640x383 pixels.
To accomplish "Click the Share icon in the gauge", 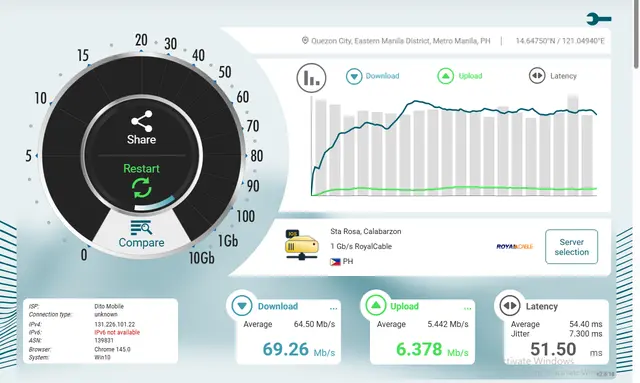I will point(142,121).
